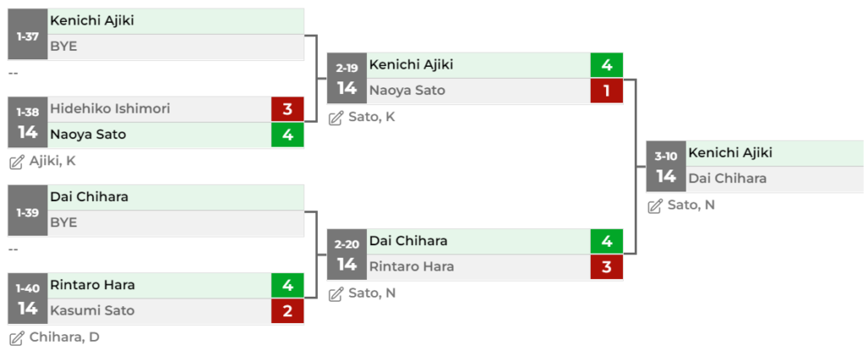
Task: Click Hidehiko Ishimori's red score 3
Action: click(287, 109)
